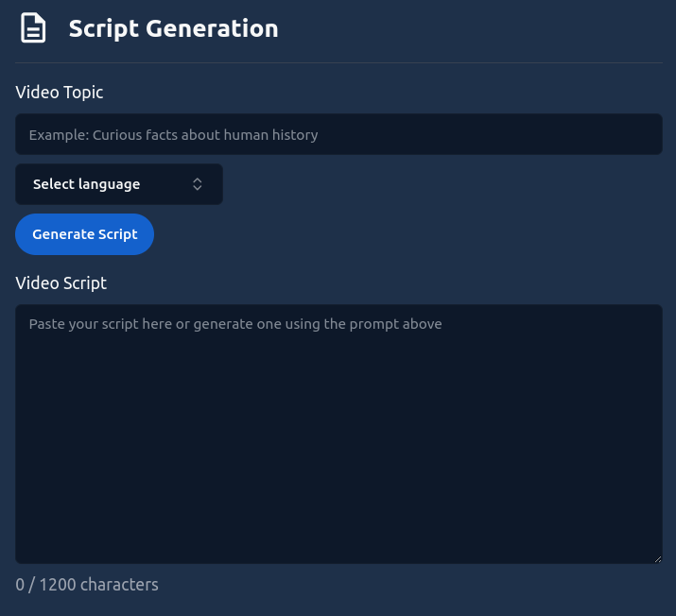Click the Video Topic label

[60, 93]
